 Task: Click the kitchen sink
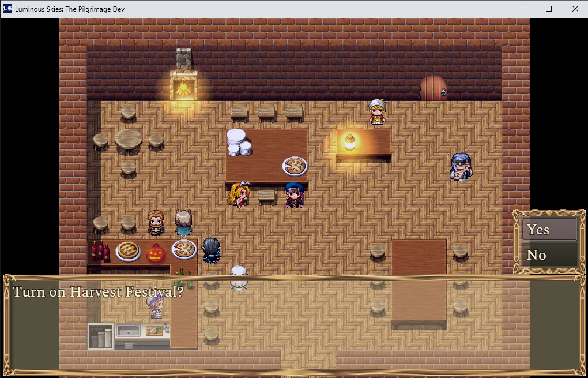[129, 331]
